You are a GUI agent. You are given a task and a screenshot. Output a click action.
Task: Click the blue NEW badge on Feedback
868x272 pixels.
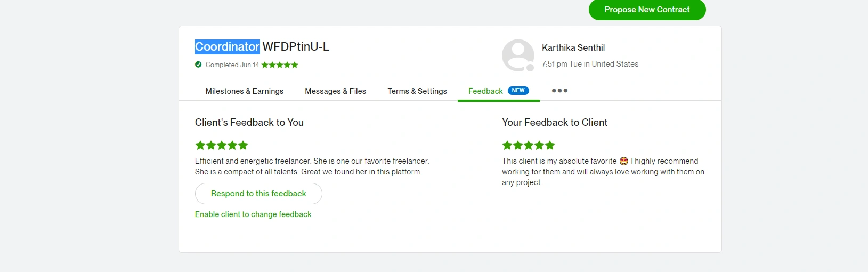click(518, 91)
